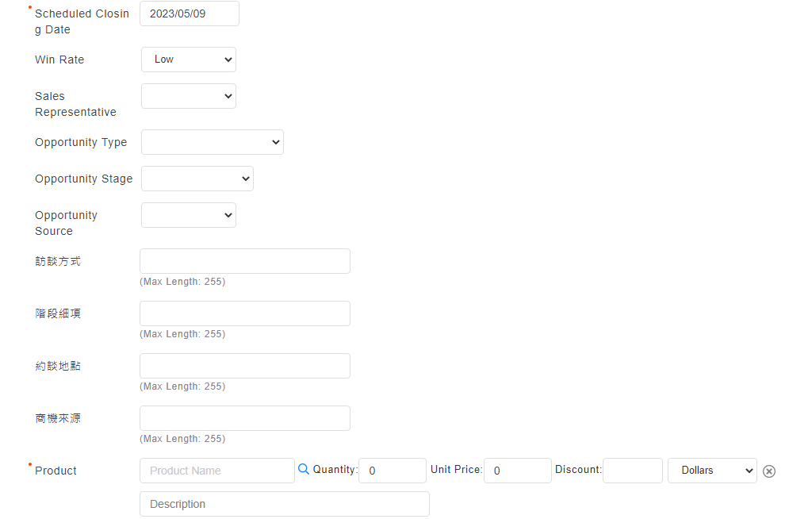Click the Scheduled Closing Date field

(190, 13)
